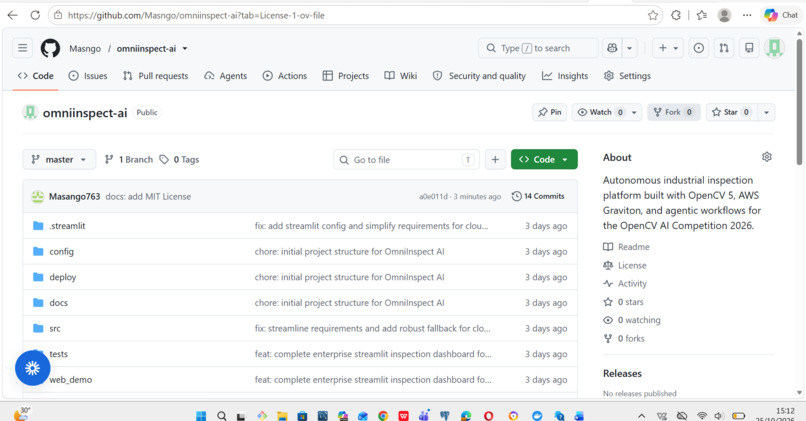Open the 0 Tags link
The height and width of the screenshot is (421, 806).
(179, 159)
